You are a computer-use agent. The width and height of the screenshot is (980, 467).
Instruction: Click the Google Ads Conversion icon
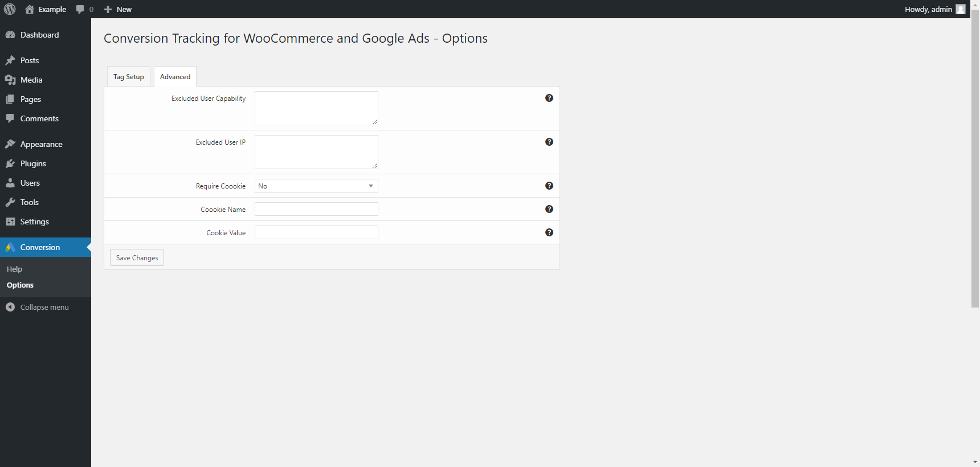10,247
